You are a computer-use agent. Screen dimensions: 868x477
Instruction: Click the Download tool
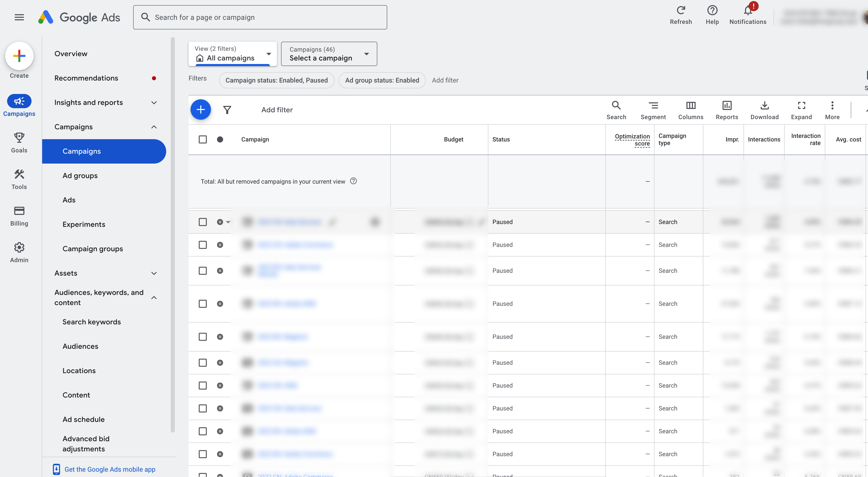[764, 110]
